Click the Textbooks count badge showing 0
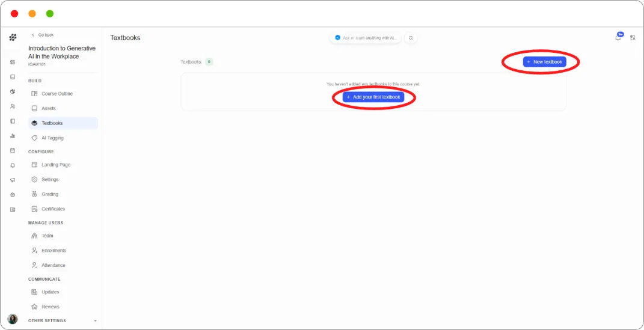 [x=209, y=62]
